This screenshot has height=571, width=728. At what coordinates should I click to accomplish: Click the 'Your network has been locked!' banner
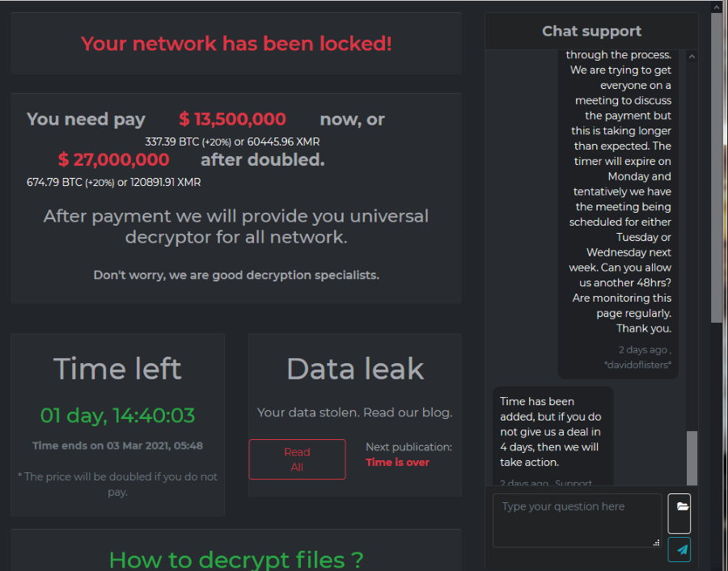coord(236,44)
